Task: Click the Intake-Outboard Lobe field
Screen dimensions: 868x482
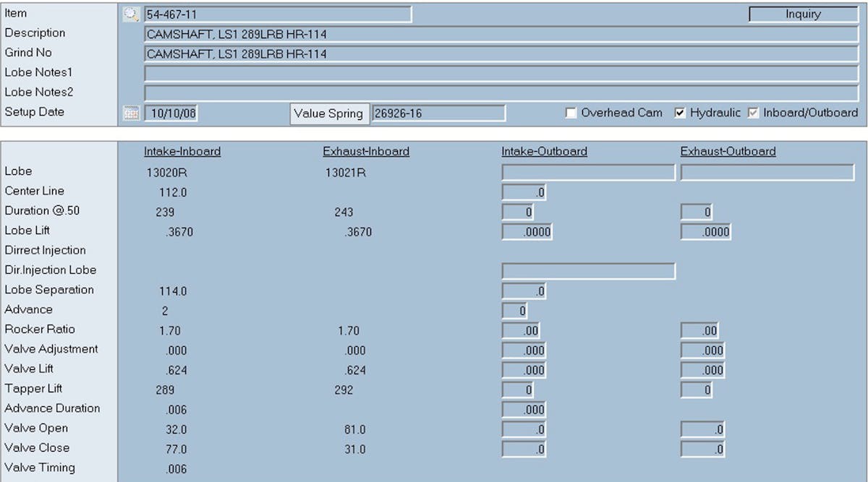Action: pyautogui.click(x=588, y=172)
